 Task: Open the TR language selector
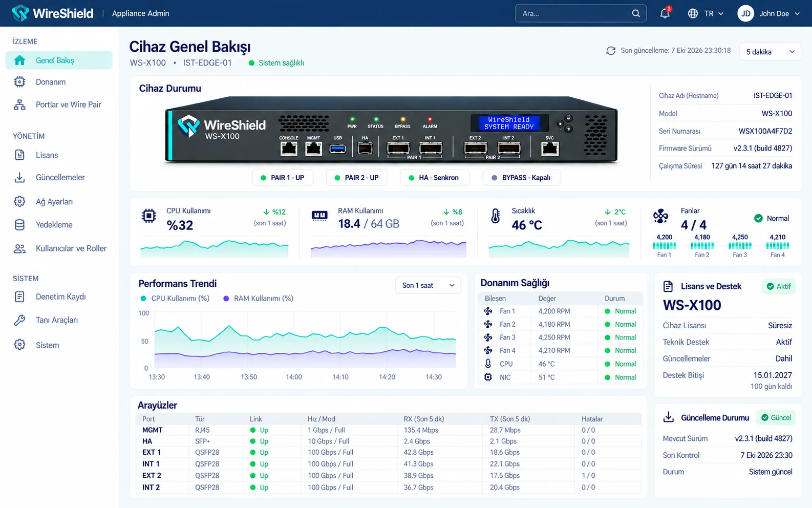click(x=706, y=13)
